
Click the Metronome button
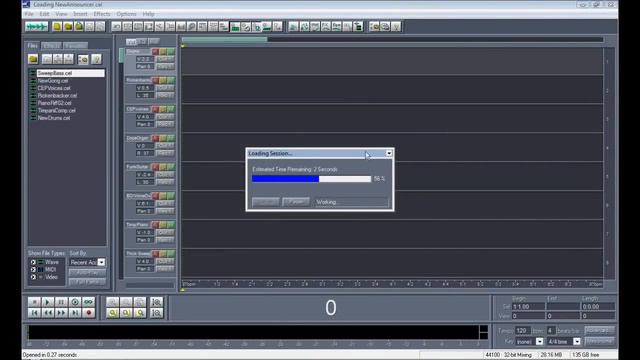(x=599, y=341)
